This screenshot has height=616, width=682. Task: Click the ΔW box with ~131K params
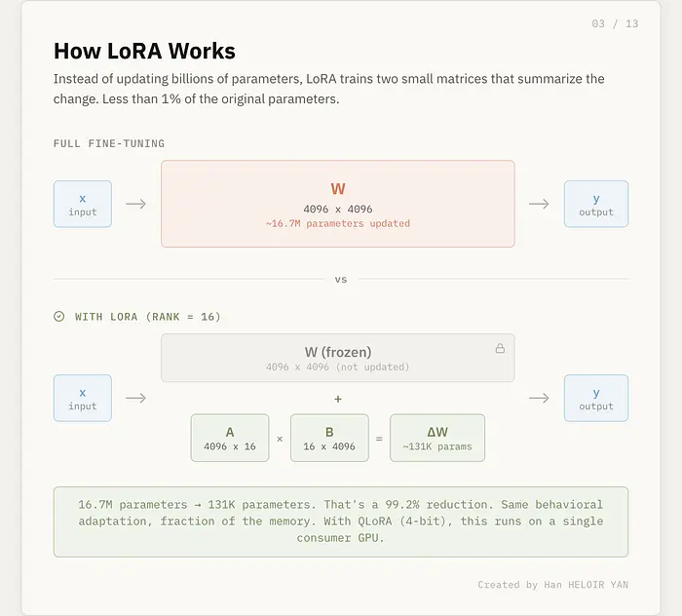pos(437,439)
